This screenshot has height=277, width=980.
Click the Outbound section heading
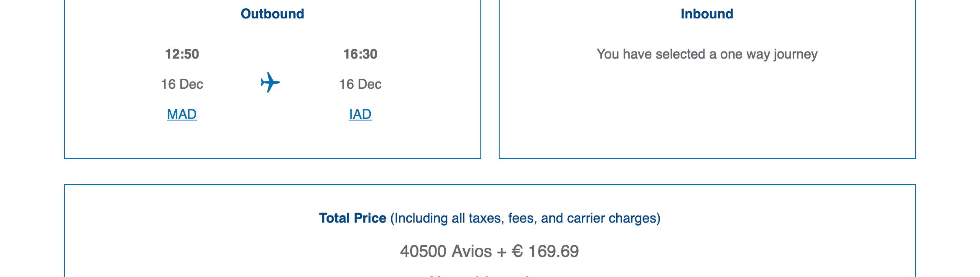click(272, 14)
